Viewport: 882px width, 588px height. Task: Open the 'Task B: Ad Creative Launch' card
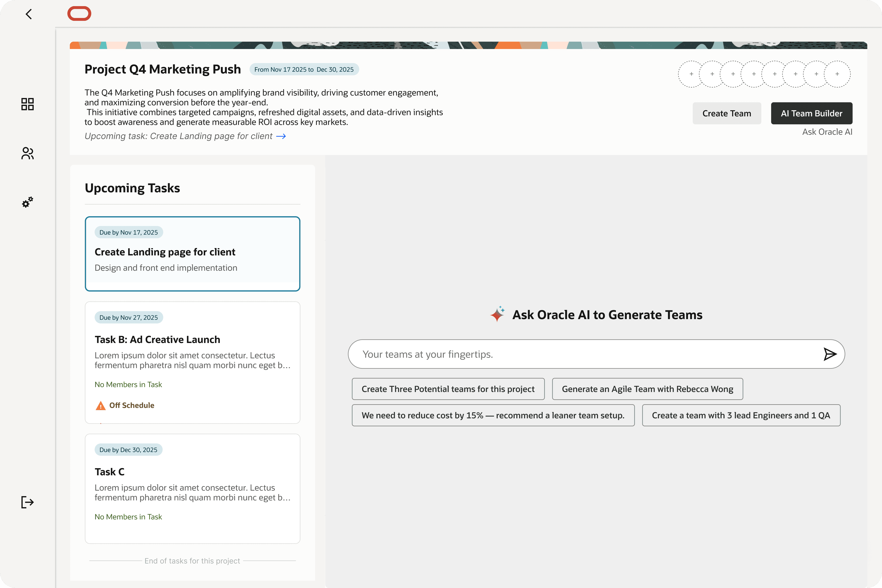(192, 362)
